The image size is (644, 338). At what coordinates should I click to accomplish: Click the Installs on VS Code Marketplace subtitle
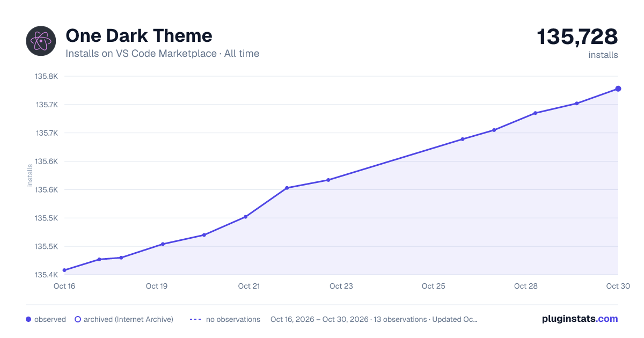click(x=162, y=54)
